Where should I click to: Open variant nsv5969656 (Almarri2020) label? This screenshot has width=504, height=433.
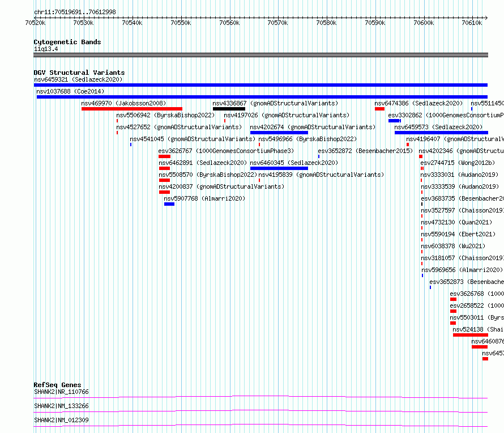tap(462, 270)
